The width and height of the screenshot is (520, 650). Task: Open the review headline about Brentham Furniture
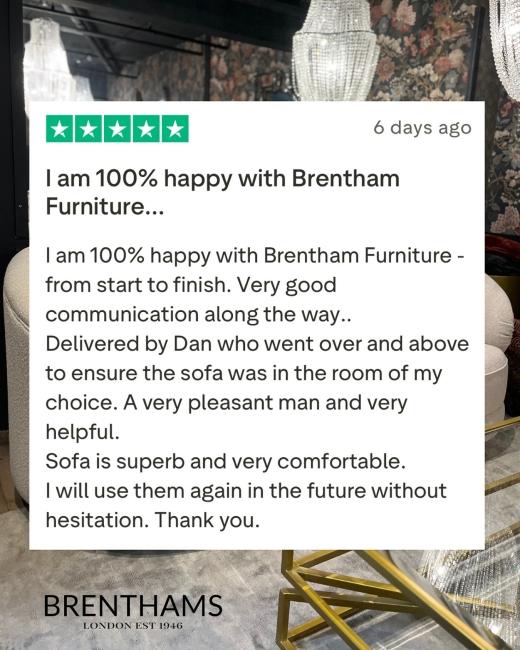(223, 192)
